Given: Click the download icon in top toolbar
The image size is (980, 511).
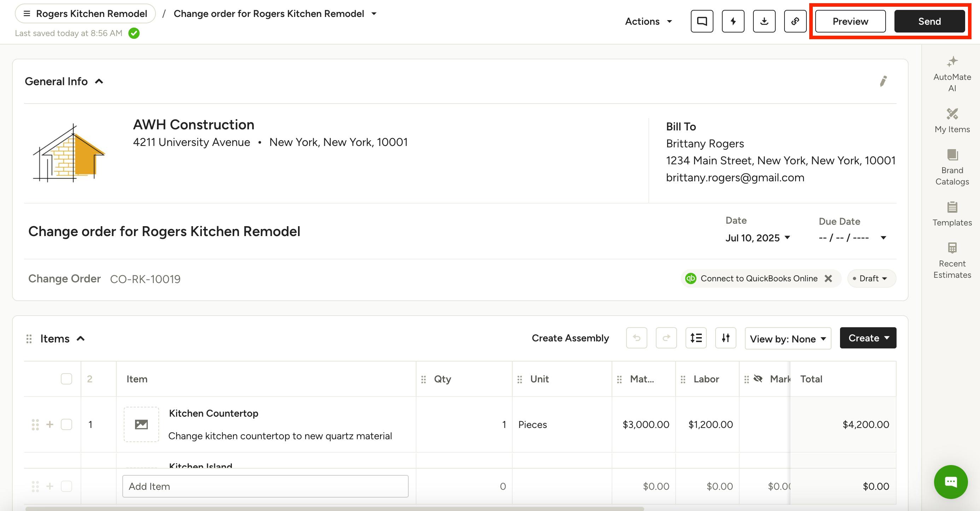Looking at the screenshot, I should click(764, 21).
